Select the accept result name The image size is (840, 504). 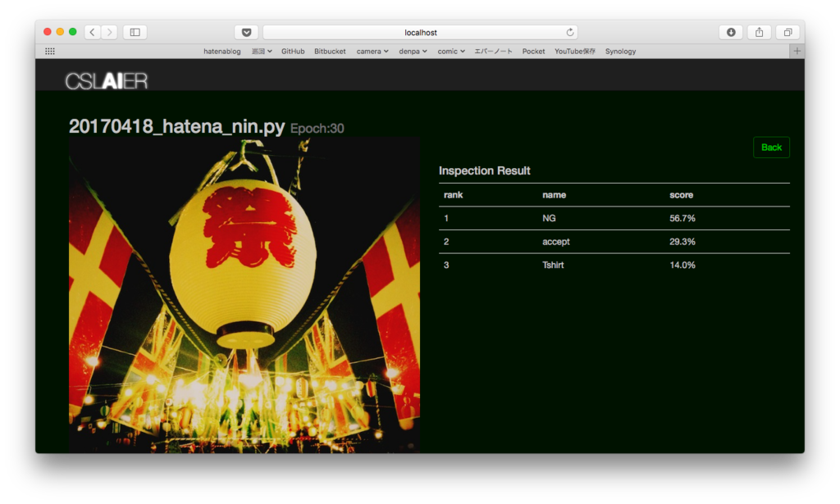point(555,242)
